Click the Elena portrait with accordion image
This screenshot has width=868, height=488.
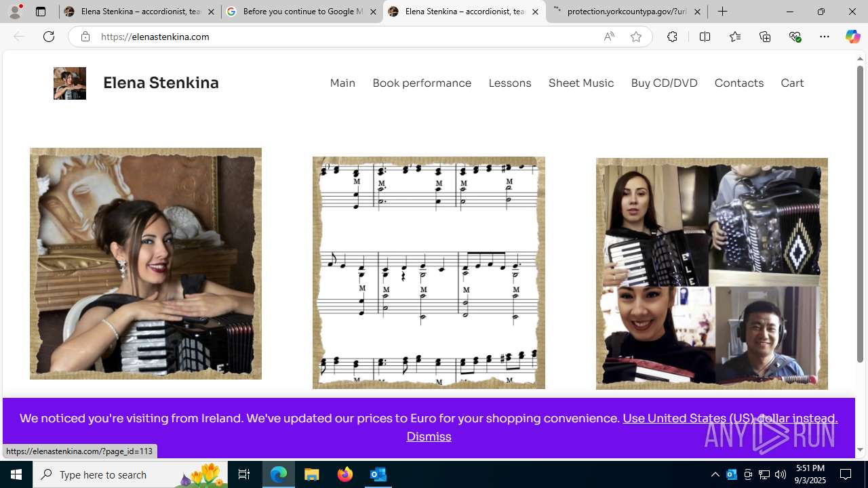coord(146,264)
